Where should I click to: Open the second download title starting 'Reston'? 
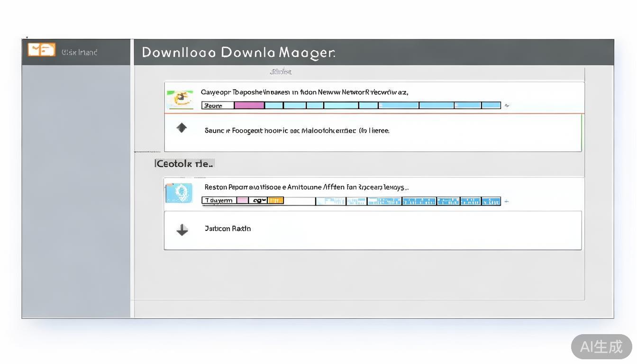306,187
